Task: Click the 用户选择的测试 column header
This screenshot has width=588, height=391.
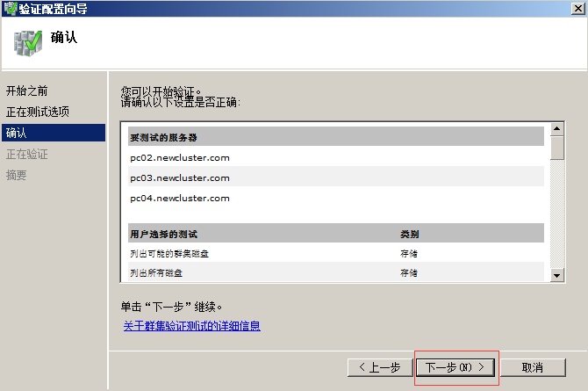Action: point(164,235)
